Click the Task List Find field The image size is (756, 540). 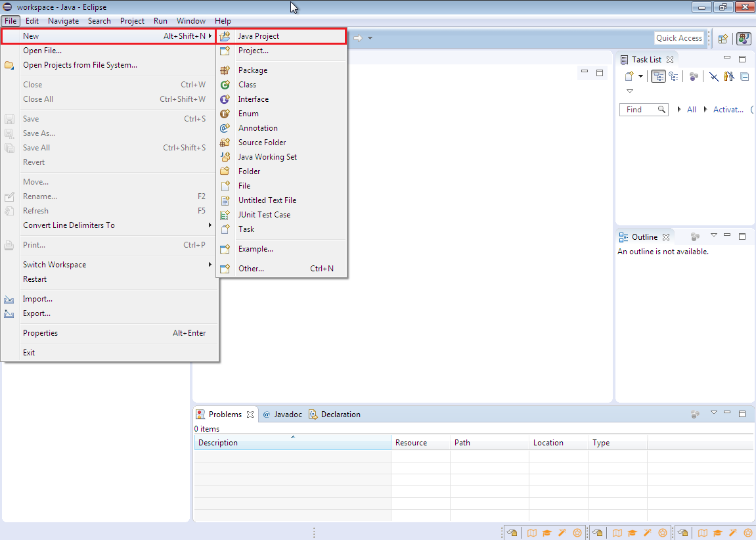(644, 110)
